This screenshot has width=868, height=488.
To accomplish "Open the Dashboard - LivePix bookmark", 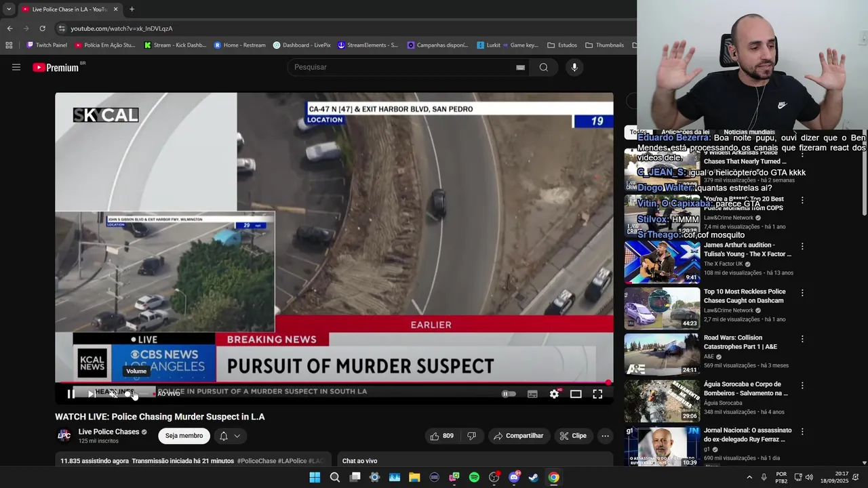I will tap(302, 45).
